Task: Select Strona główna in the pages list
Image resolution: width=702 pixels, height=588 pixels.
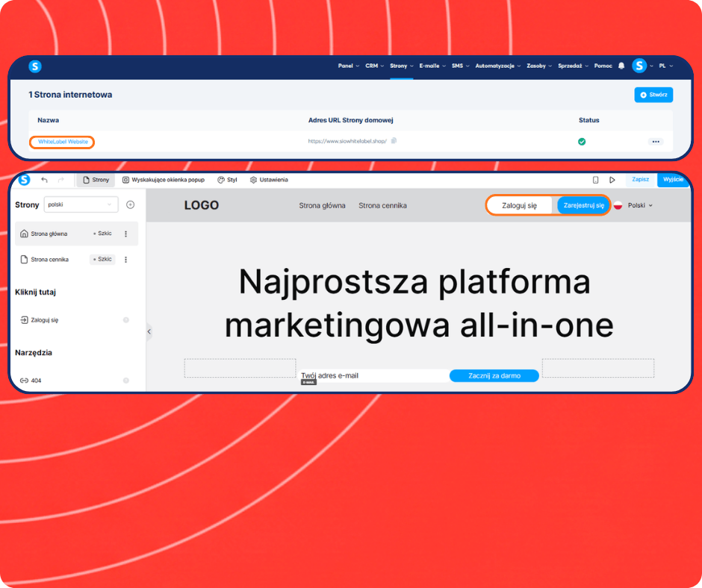Action: click(x=77, y=234)
